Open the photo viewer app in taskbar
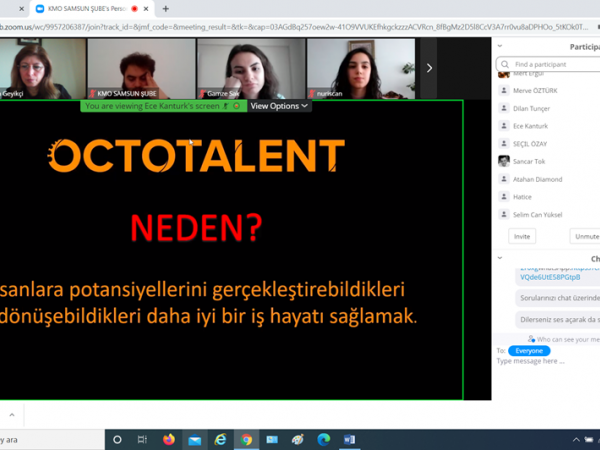600x450 pixels. click(x=272, y=440)
